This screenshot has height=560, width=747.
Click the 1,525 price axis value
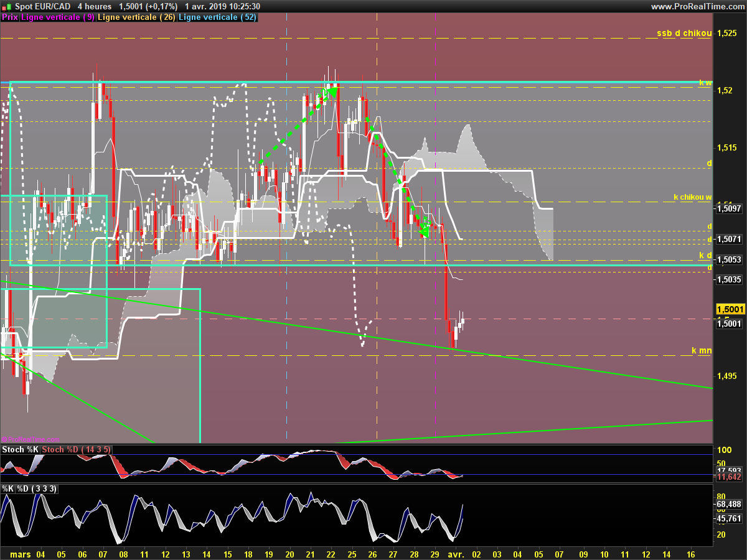click(727, 33)
